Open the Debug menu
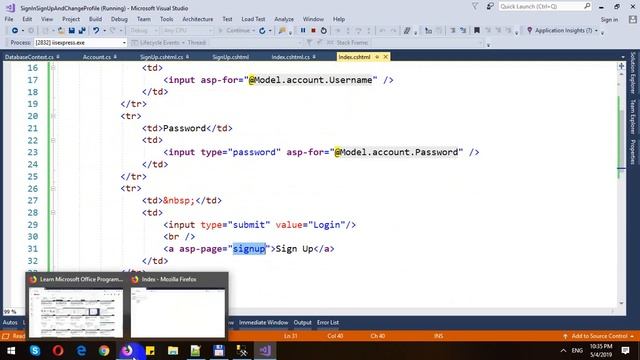This screenshot has width=640, height=360. pos(119,19)
